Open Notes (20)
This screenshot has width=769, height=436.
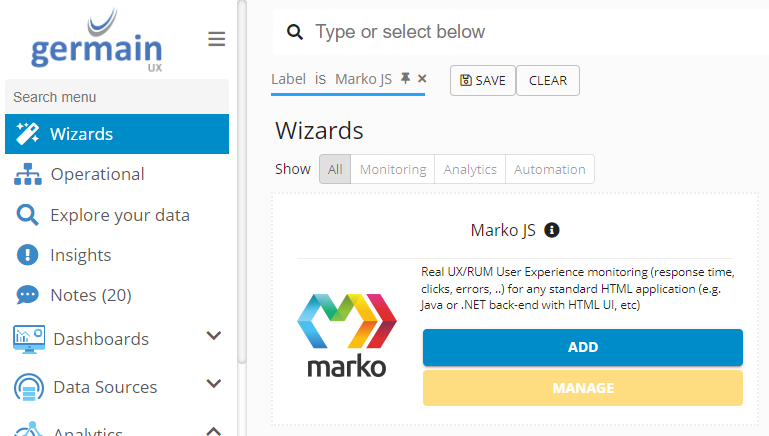pyautogui.click(x=90, y=295)
